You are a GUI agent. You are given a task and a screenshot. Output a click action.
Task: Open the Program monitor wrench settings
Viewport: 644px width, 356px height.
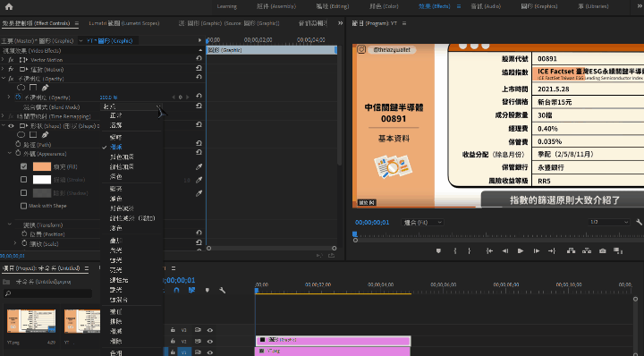639,222
